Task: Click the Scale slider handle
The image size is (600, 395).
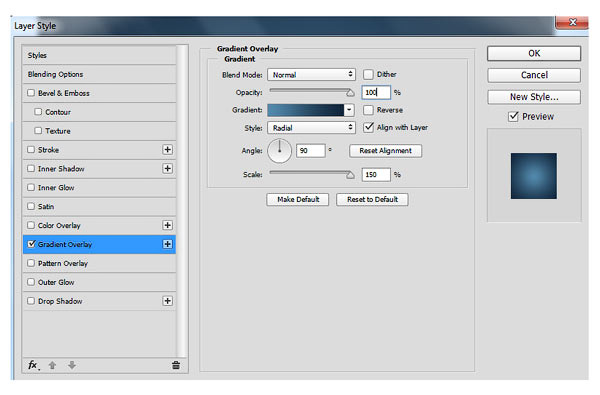Action: pos(350,175)
